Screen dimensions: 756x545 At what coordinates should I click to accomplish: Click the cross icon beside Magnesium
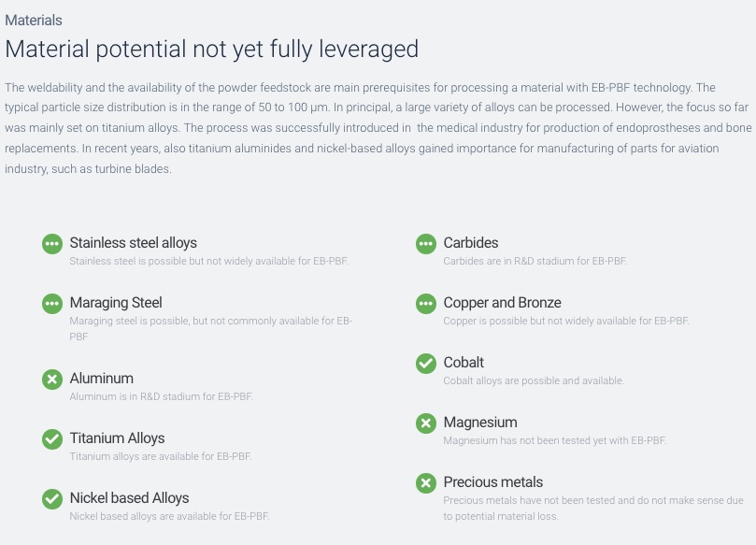(426, 423)
